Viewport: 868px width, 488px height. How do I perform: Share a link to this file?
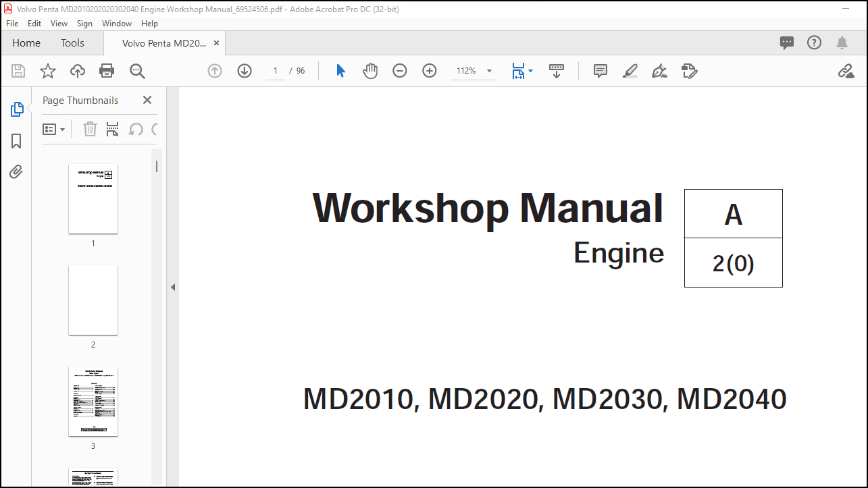click(x=846, y=71)
